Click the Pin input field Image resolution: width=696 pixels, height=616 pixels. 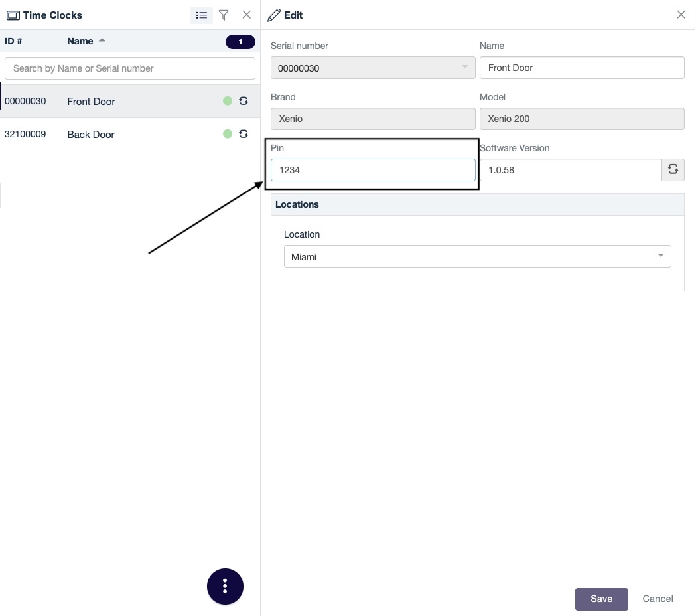tap(373, 170)
